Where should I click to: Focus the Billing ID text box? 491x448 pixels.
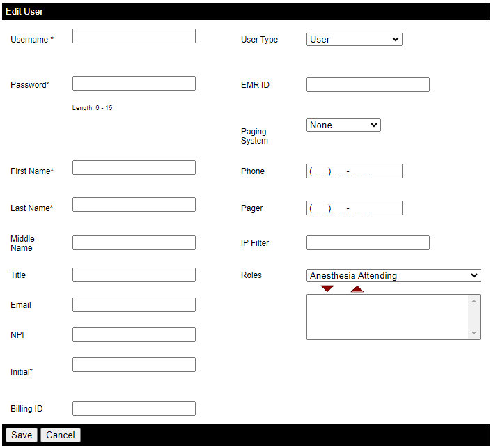tap(134, 409)
